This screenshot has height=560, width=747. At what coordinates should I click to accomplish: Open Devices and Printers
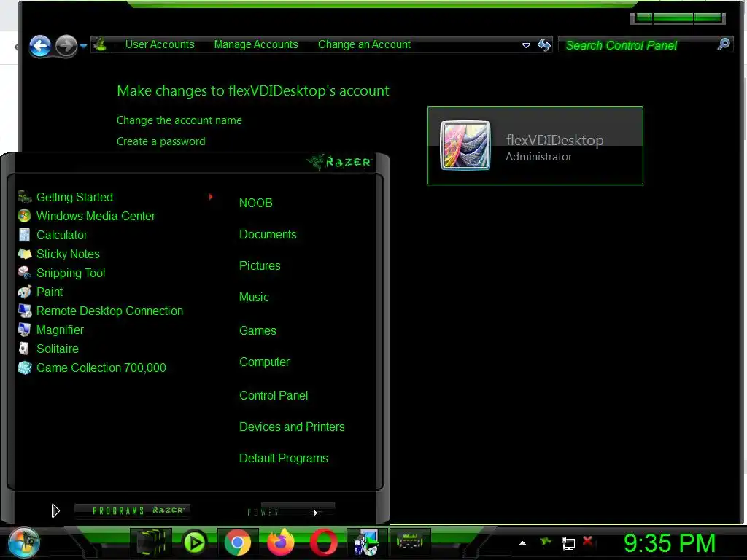(292, 427)
